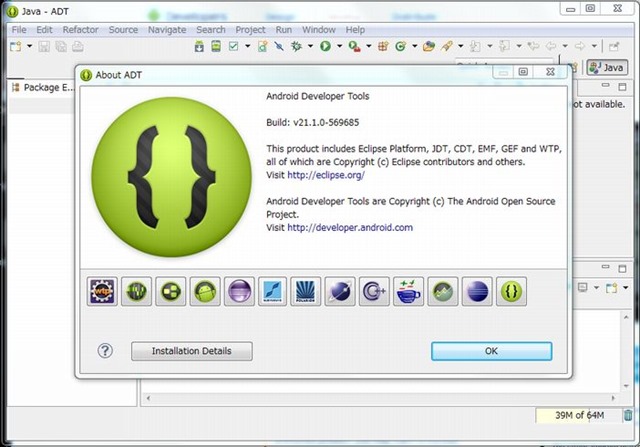The image size is (640, 447).
Task: Click the WTP plugin icon
Action: click(102, 292)
